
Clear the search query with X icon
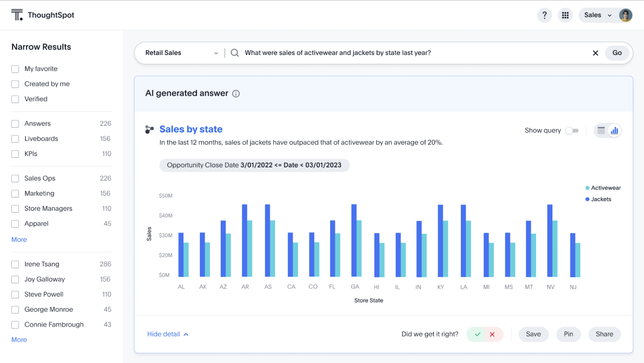[x=595, y=53]
